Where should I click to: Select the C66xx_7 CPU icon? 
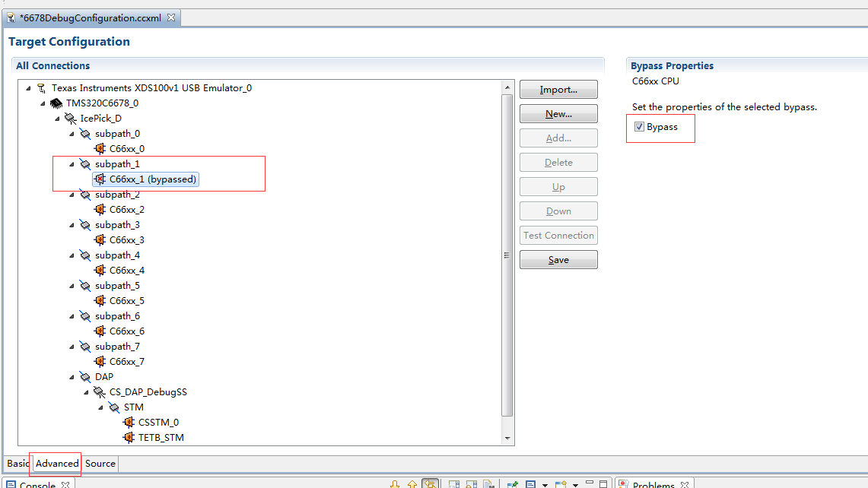pyautogui.click(x=100, y=361)
